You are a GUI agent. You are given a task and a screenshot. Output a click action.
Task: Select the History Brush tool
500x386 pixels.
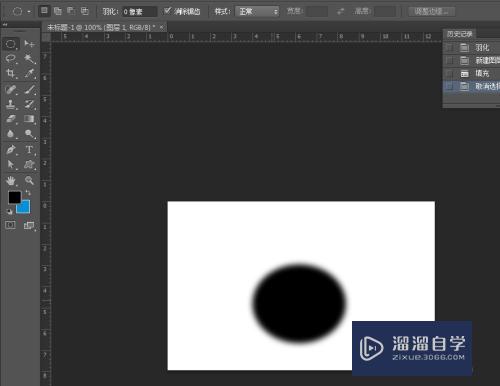(29, 104)
